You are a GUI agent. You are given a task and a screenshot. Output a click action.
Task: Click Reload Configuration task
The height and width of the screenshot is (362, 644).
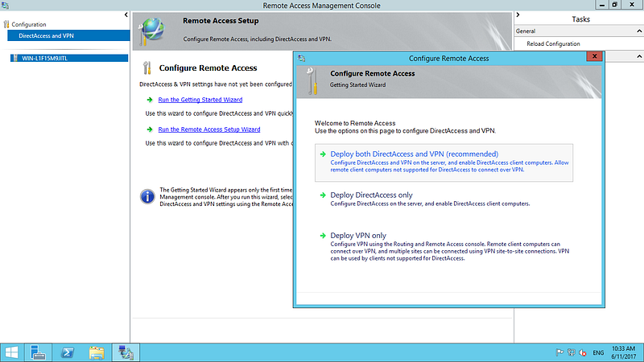(x=553, y=44)
